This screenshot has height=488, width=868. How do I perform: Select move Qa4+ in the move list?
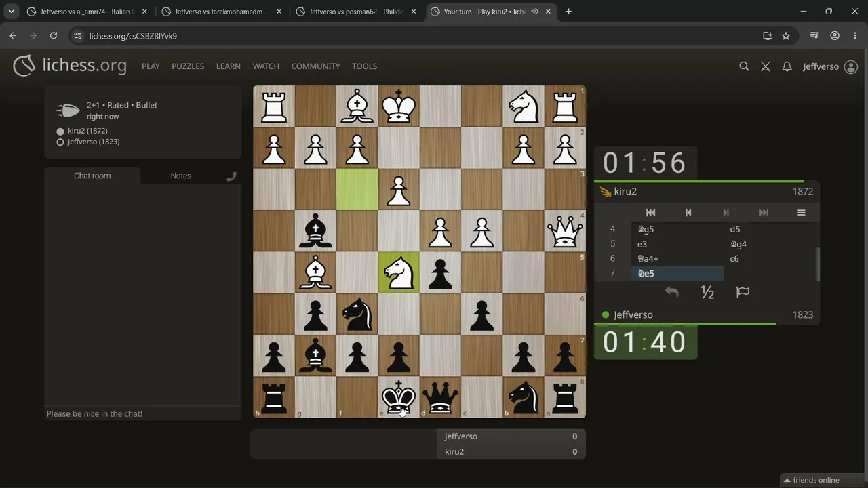click(677, 259)
